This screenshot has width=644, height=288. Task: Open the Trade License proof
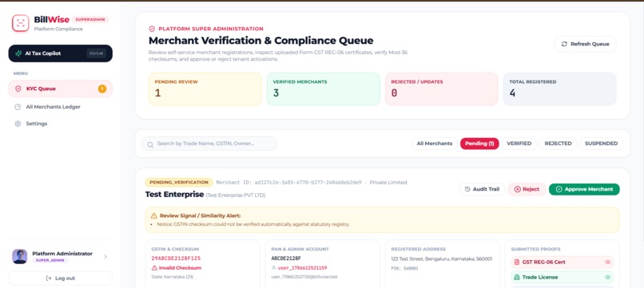563,278
